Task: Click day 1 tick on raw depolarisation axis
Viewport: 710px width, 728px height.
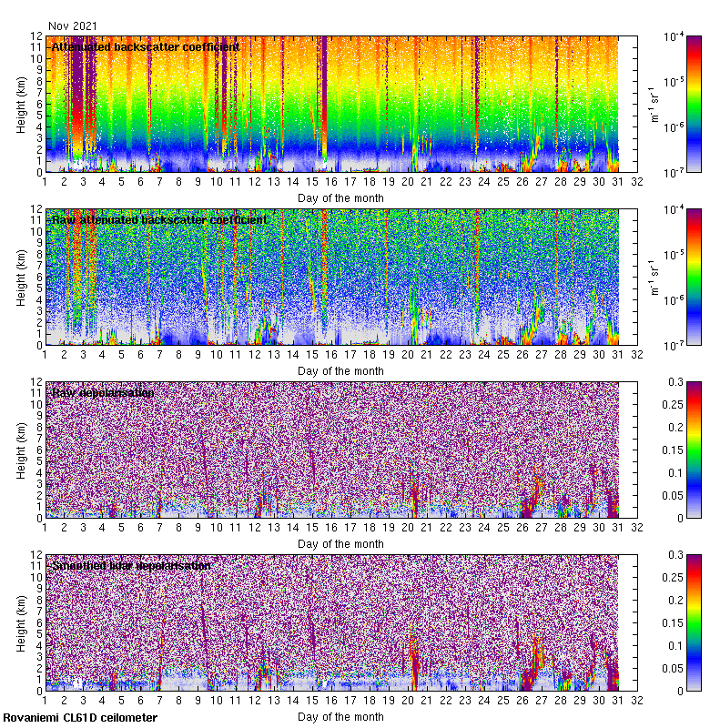Action: pyautogui.click(x=46, y=529)
